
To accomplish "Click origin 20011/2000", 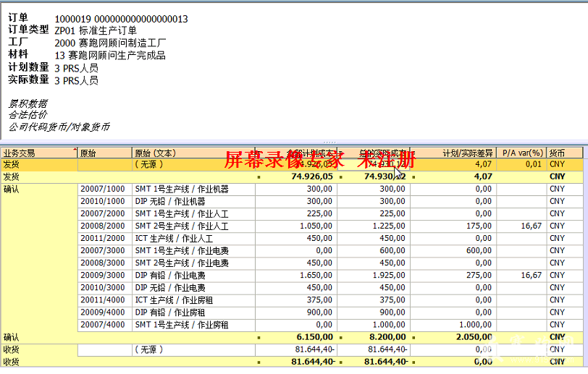I will [102, 238].
